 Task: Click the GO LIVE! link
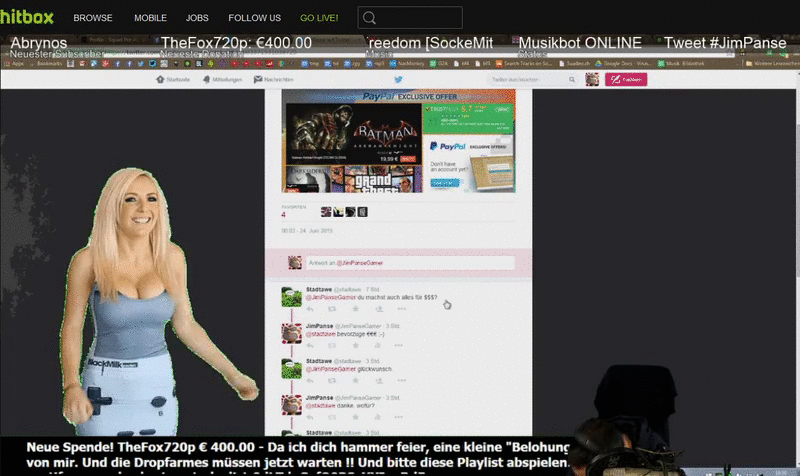[319, 18]
